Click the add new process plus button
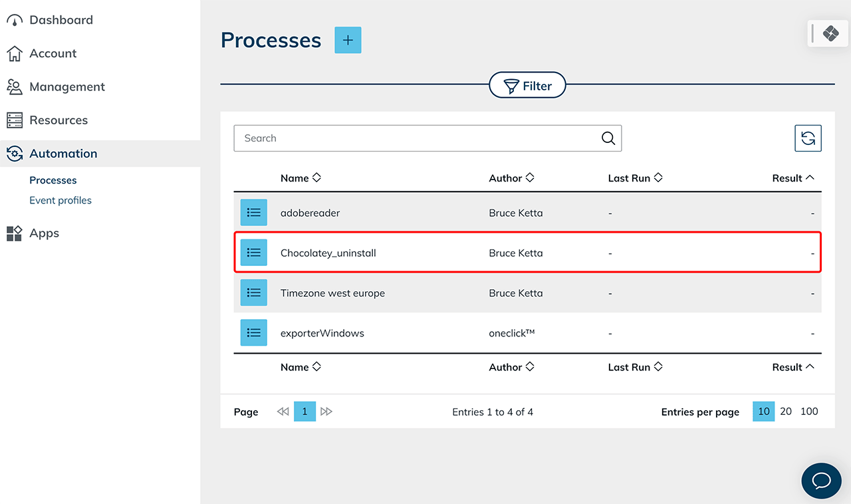The image size is (851, 504). 348,41
